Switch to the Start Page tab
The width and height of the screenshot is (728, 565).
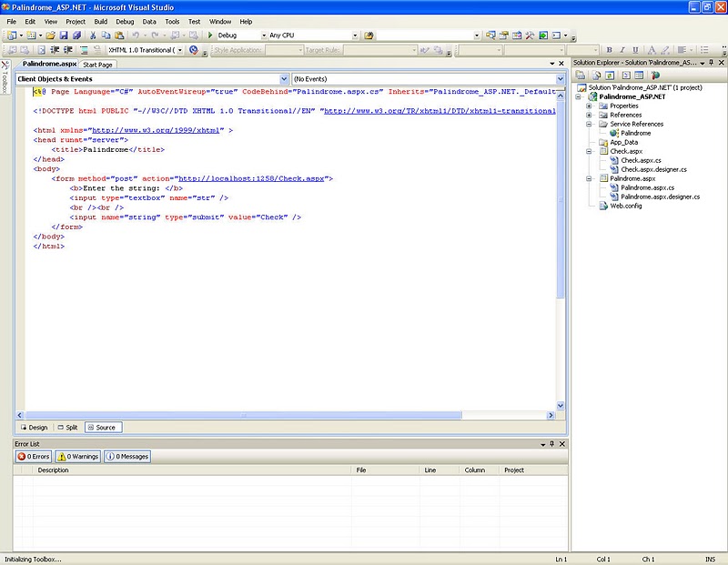(x=97, y=66)
